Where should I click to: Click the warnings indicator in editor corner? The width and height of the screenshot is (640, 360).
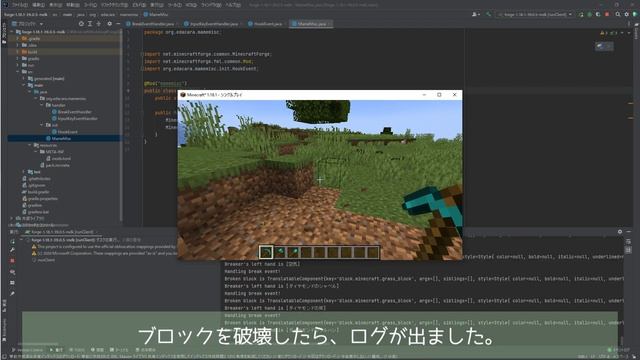tap(608, 33)
